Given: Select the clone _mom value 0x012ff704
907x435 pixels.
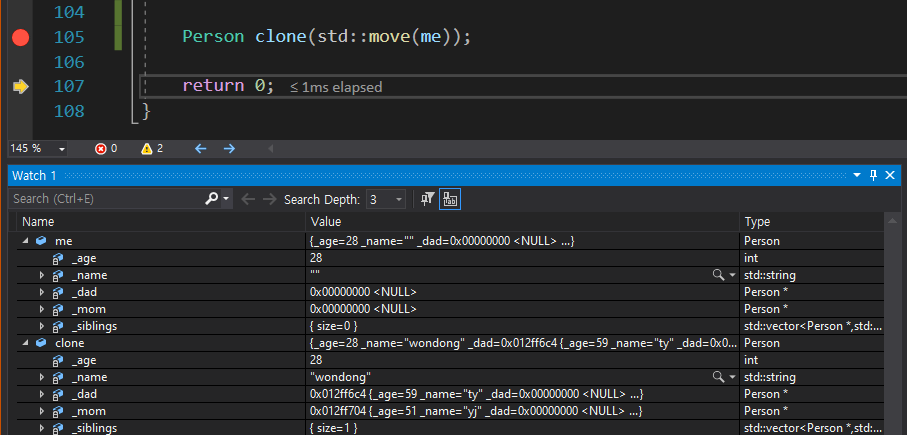Looking at the screenshot, I should (x=338, y=411).
